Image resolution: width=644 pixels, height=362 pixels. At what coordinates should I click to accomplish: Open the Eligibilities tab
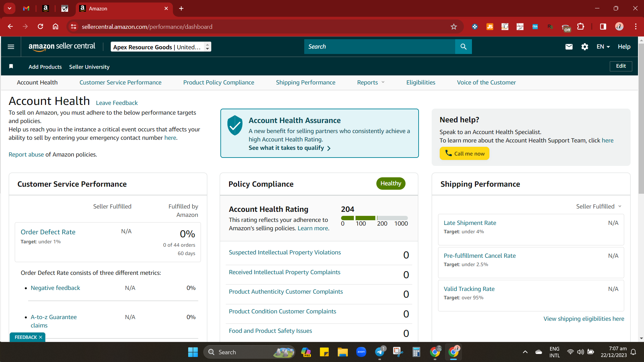[421, 82]
